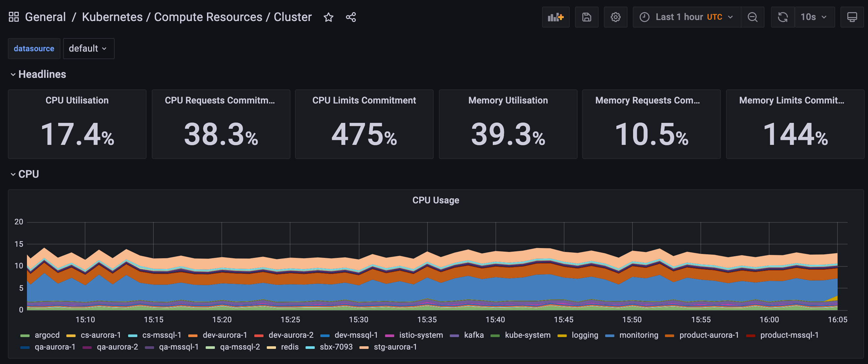Image resolution: width=868 pixels, height=364 pixels.
Task: Zoom out the time range
Action: [752, 17]
